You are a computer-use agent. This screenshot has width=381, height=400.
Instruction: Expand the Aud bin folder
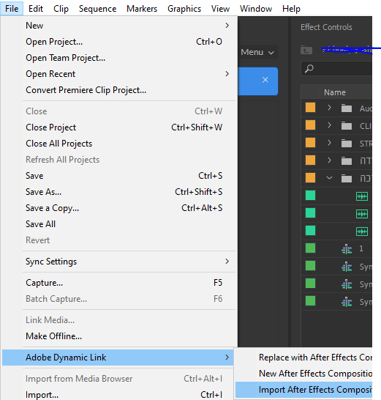329,108
